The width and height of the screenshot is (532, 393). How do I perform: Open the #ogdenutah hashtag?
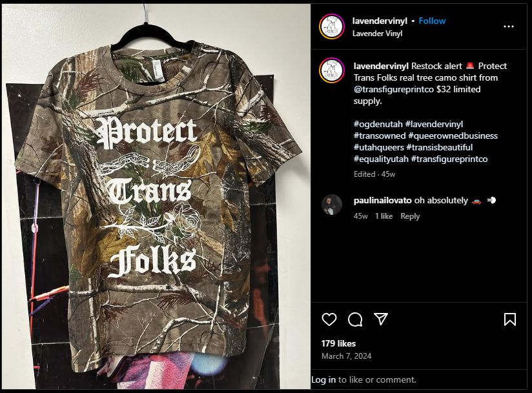[378, 124]
